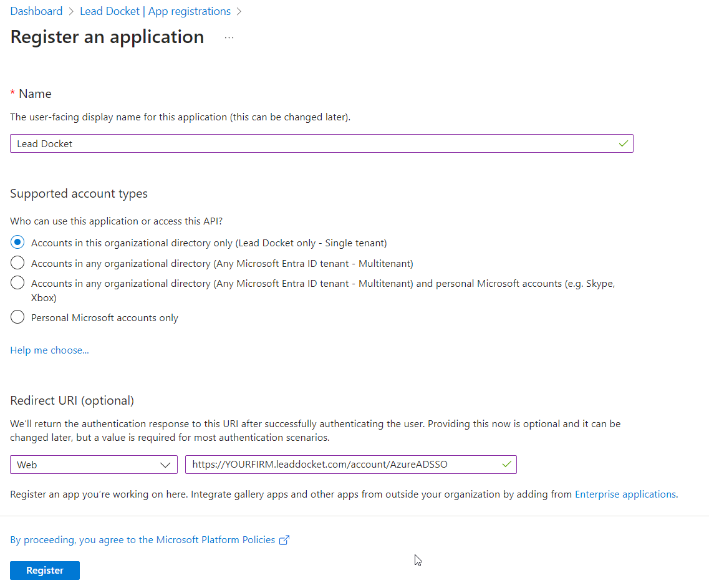This screenshot has height=588, width=709.
Task: Open the Dashboard breadcrumb link
Action: [x=36, y=11]
